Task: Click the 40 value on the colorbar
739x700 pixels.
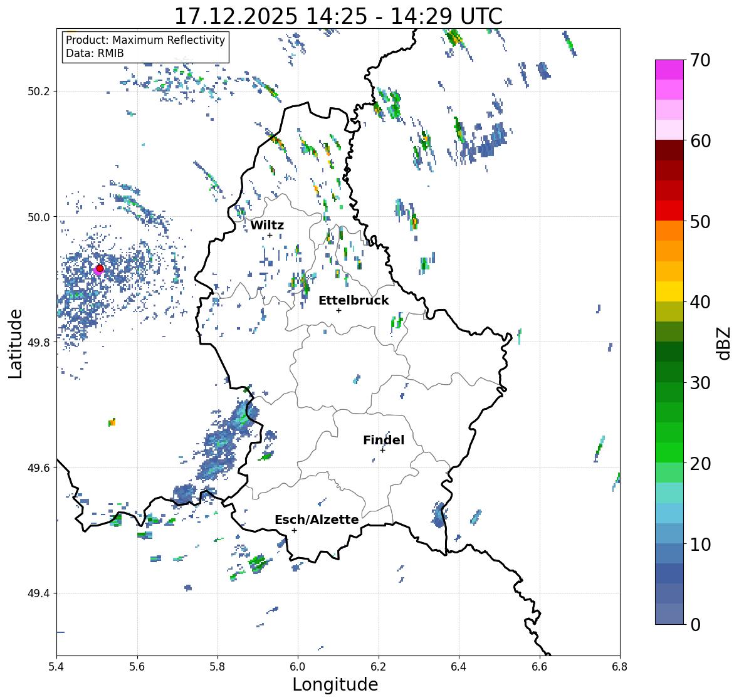Action: coord(700,302)
